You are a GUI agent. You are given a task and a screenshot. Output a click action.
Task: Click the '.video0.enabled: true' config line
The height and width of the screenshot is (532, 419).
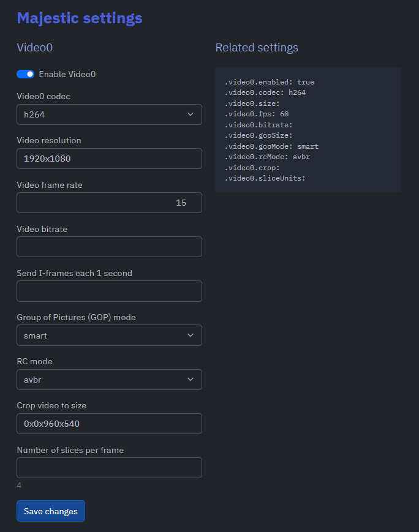click(x=269, y=82)
